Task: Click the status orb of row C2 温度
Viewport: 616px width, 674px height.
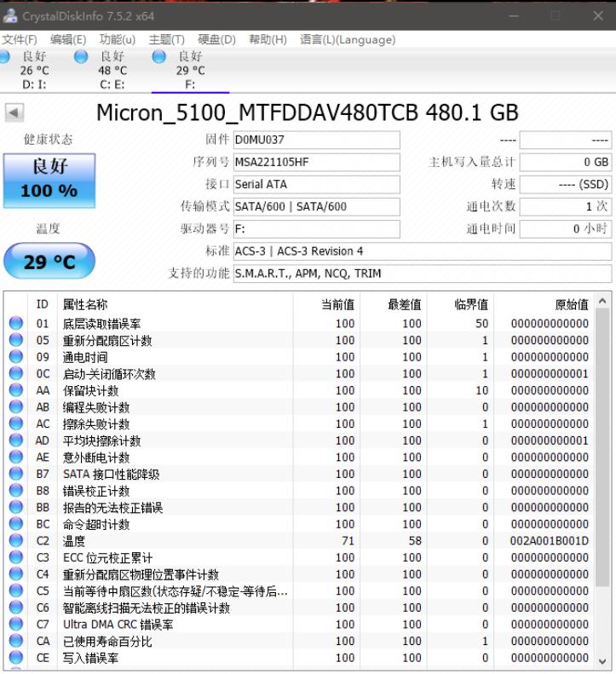Action: point(16,541)
